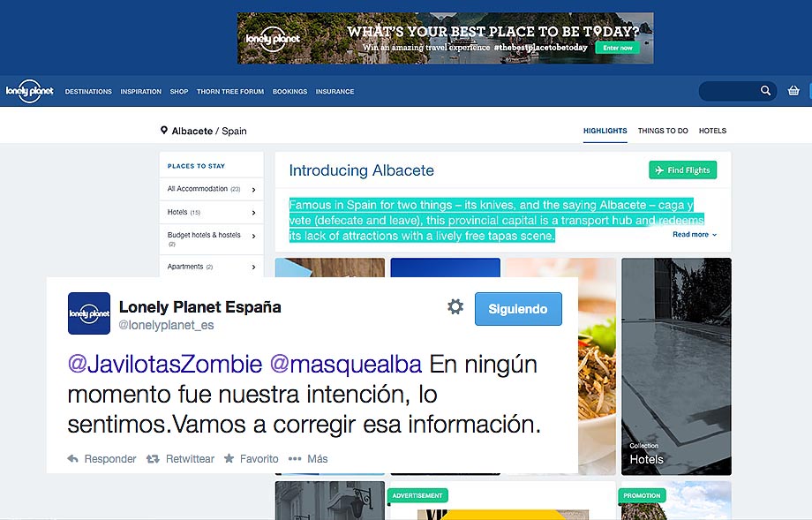Click the top banner advertisement image
The width and height of the screenshot is (812, 520).
click(446, 38)
